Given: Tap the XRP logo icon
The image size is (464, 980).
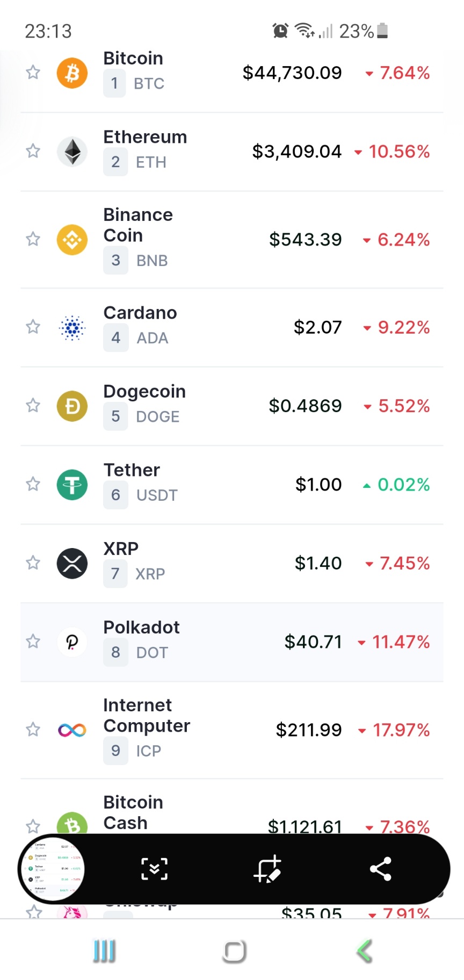Looking at the screenshot, I should (72, 563).
